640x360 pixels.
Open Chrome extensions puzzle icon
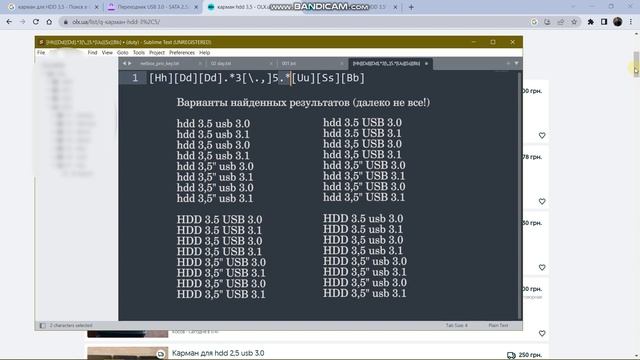(x=591, y=22)
